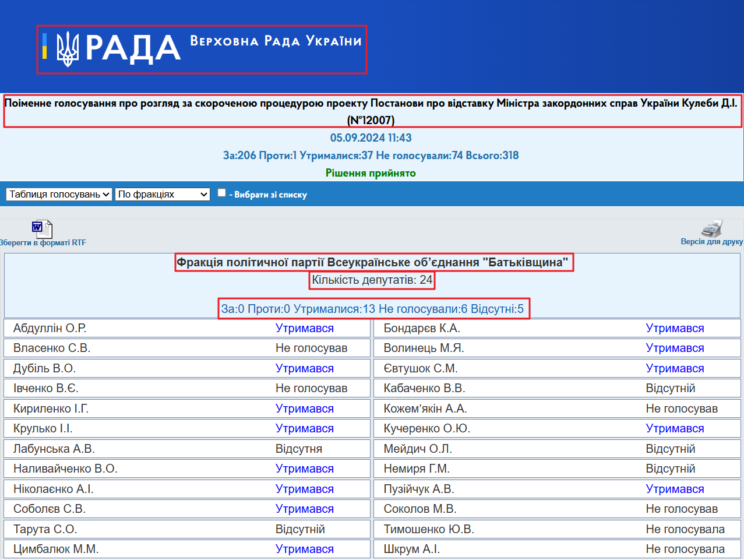
Task: Click 'Відсутній' status for Немиря Г.М.
Action: click(671, 469)
